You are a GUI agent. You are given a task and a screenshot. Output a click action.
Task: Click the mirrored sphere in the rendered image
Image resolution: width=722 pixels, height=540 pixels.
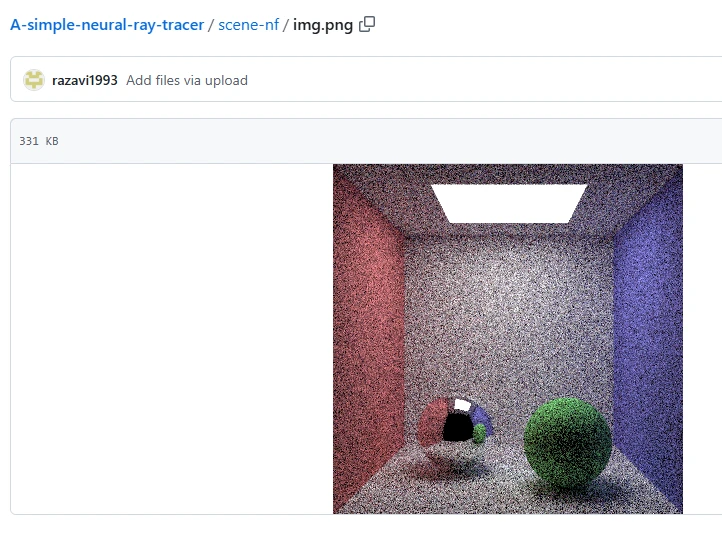click(x=455, y=423)
